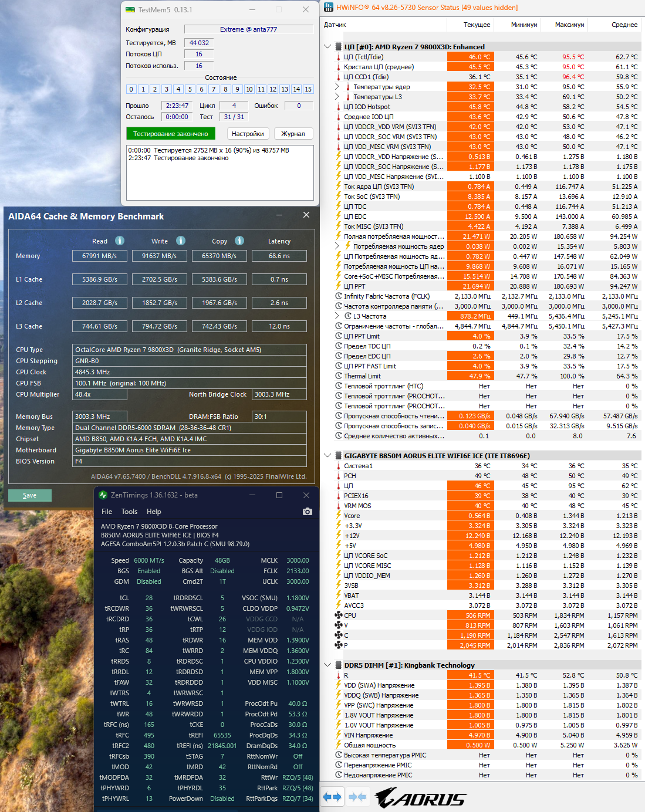The image size is (645, 812).
Task: Click the ZenTimings camera screenshot icon
Action: pos(307,512)
